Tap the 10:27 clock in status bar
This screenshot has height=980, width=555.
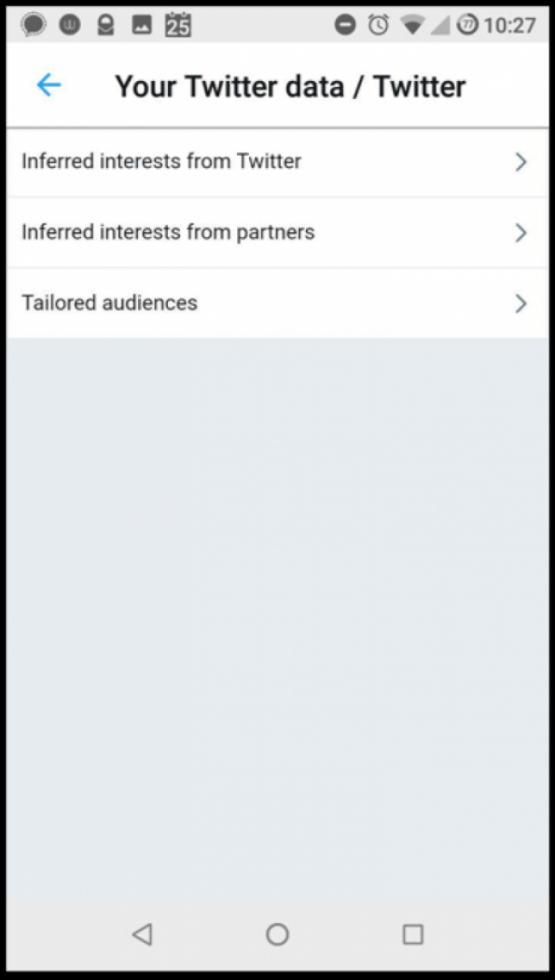point(509,25)
